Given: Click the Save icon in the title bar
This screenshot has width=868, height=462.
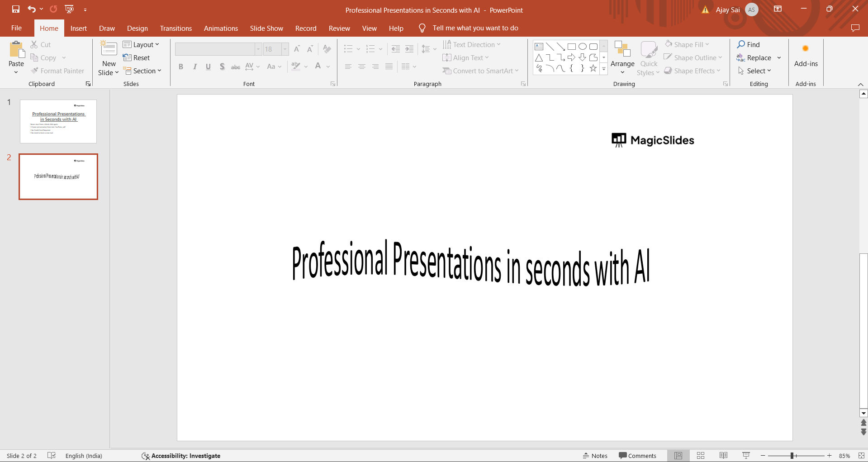Looking at the screenshot, I should tap(16, 9).
